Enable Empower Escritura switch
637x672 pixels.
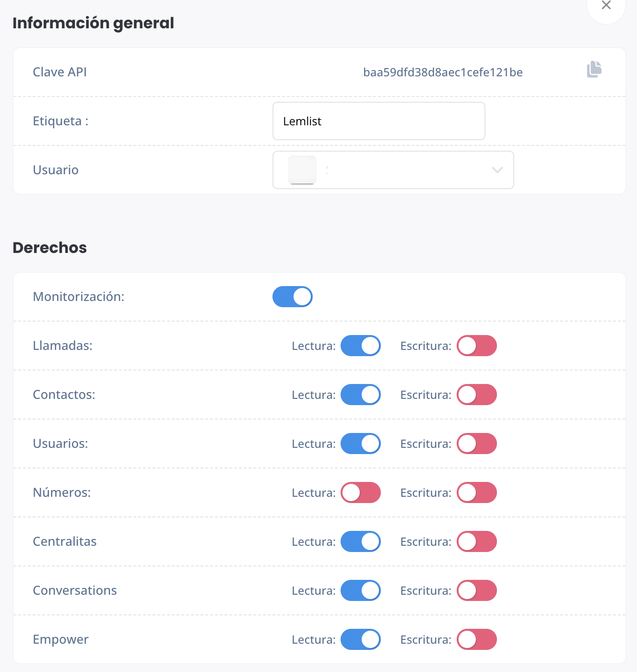point(477,639)
